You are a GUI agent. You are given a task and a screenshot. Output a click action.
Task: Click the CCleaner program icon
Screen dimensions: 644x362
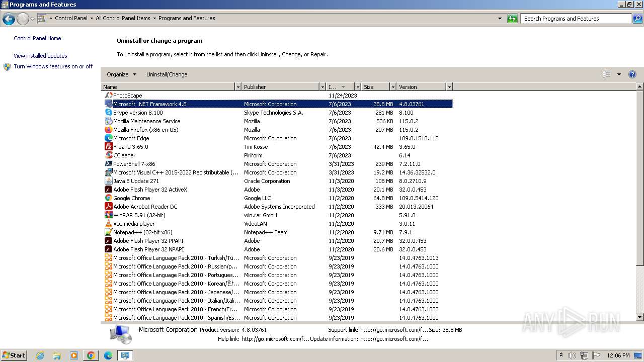coord(108,155)
